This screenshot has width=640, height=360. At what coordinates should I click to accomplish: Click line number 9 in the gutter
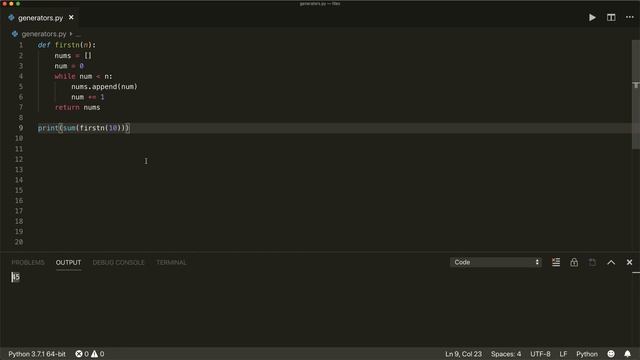20,128
